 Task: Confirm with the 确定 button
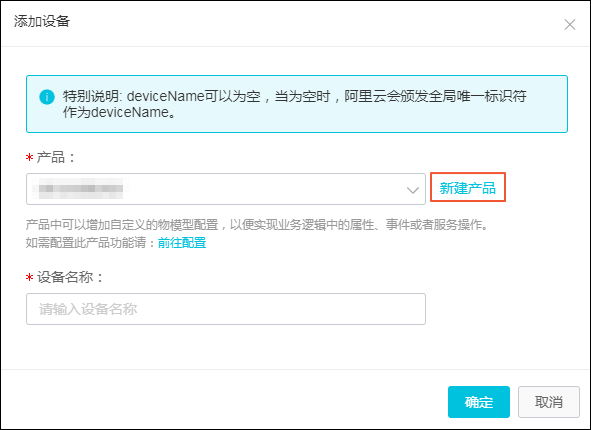click(x=479, y=402)
